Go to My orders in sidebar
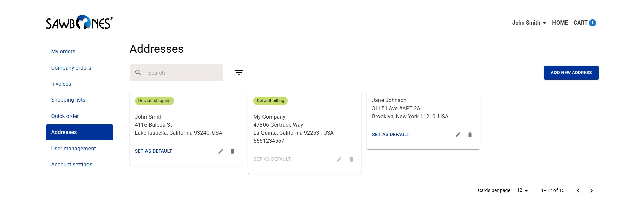 63,52
